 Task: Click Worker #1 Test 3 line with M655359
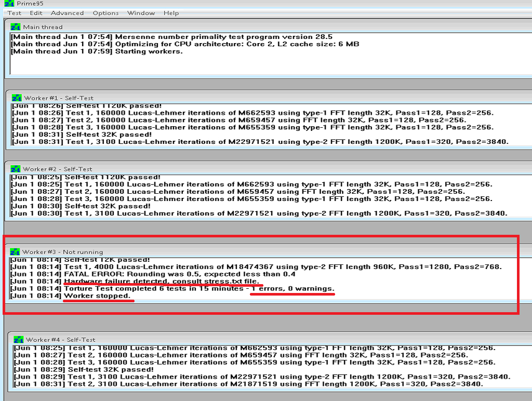[x=253, y=127]
